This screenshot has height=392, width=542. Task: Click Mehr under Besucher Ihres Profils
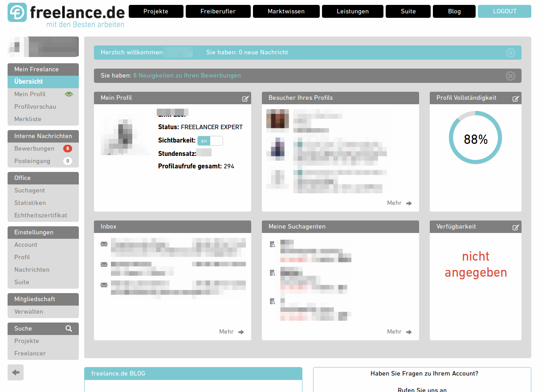point(399,203)
